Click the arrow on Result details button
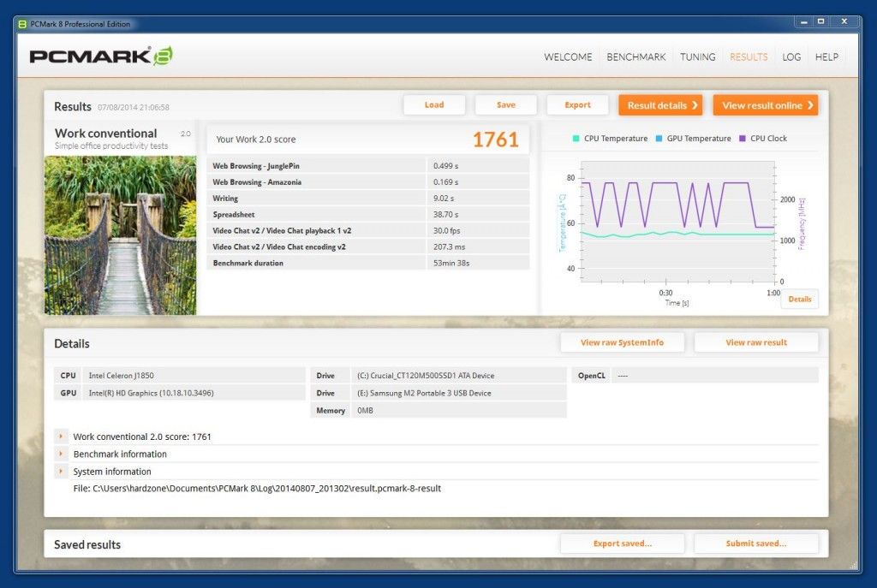This screenshot has height=588, width=877. (x=695, y=105)
